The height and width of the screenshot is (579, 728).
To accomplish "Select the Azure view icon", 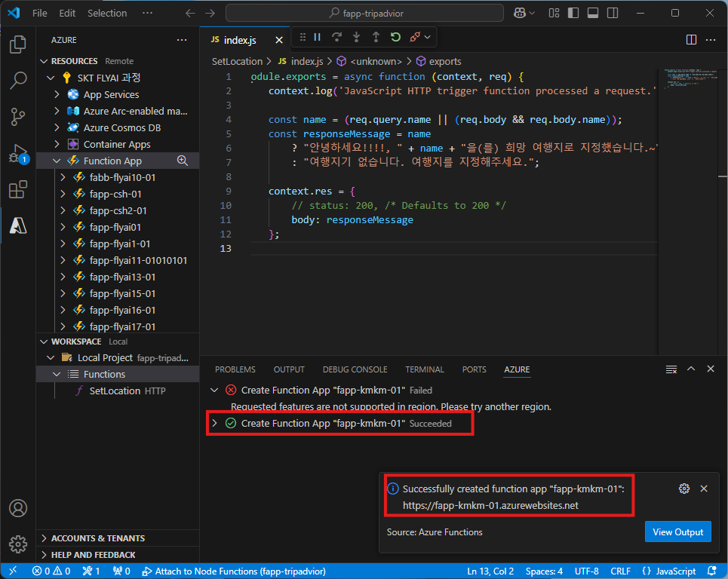I will click(18, 225).
